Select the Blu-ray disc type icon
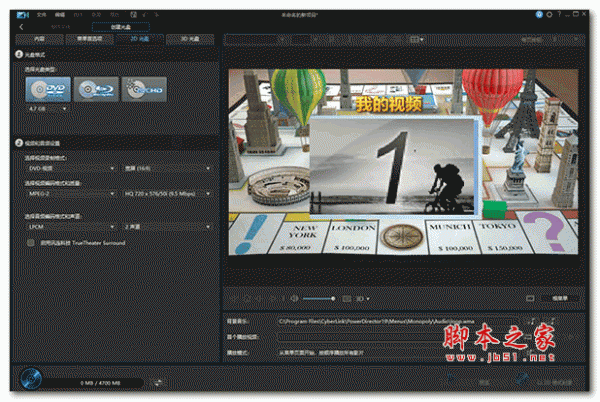The width and height of the screenshot is (600, 402). 94,90
